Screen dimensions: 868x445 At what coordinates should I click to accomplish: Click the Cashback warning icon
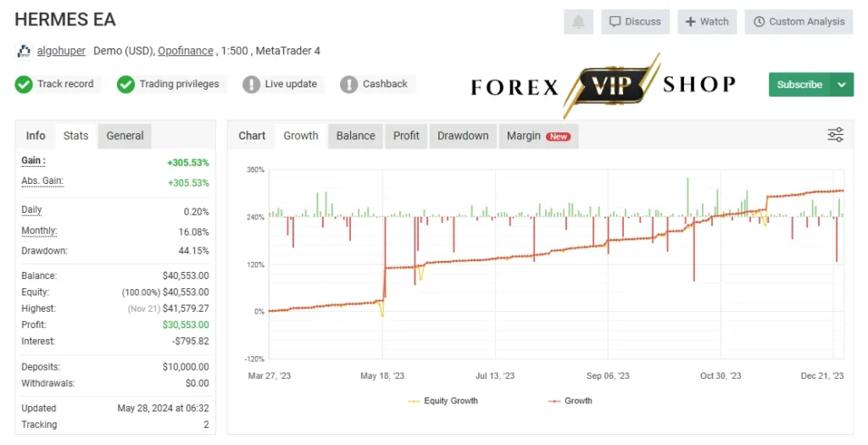[348, 84]
